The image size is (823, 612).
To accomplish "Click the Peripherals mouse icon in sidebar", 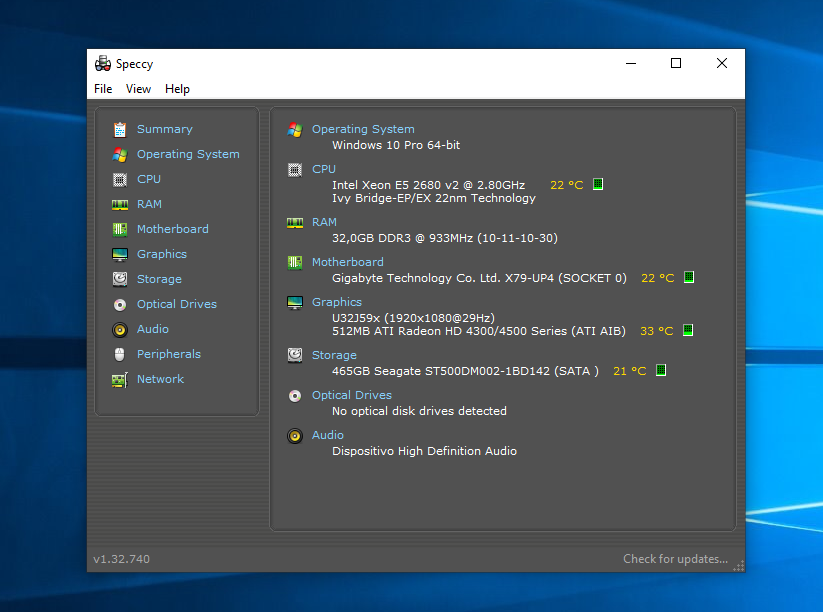I will pyautogui.click(x=120, y=354).
